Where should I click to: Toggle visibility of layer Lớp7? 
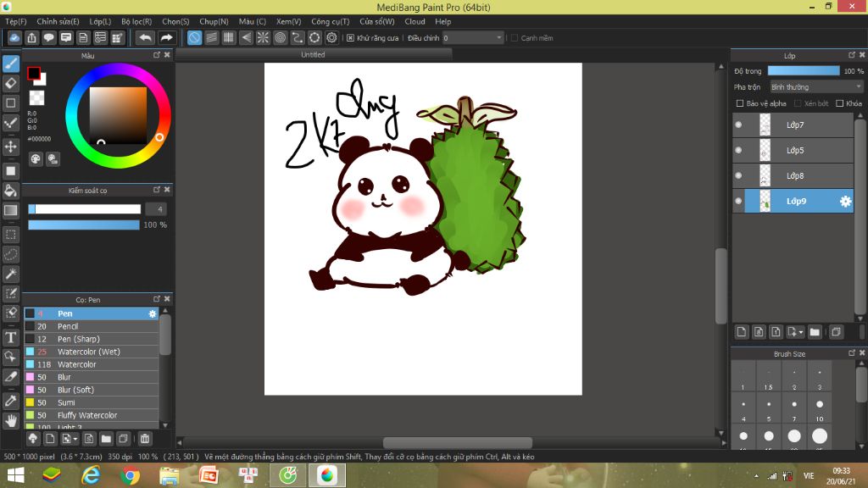point(738,125)
